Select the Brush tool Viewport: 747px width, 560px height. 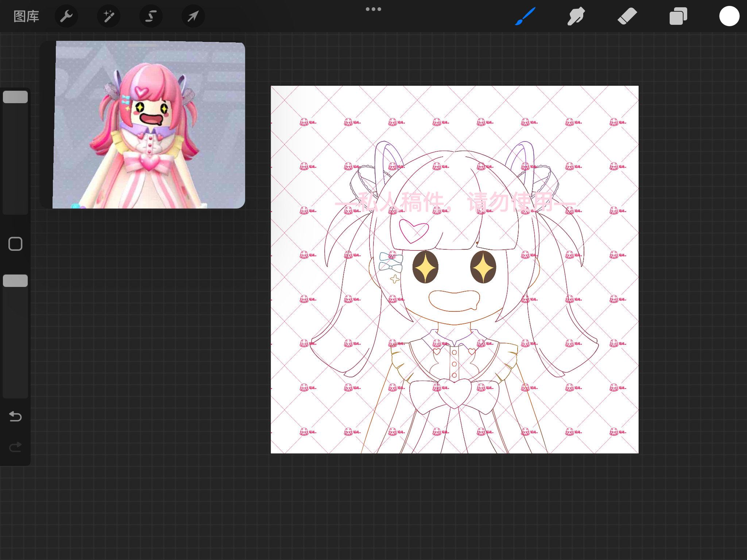(x=525, y=16)
